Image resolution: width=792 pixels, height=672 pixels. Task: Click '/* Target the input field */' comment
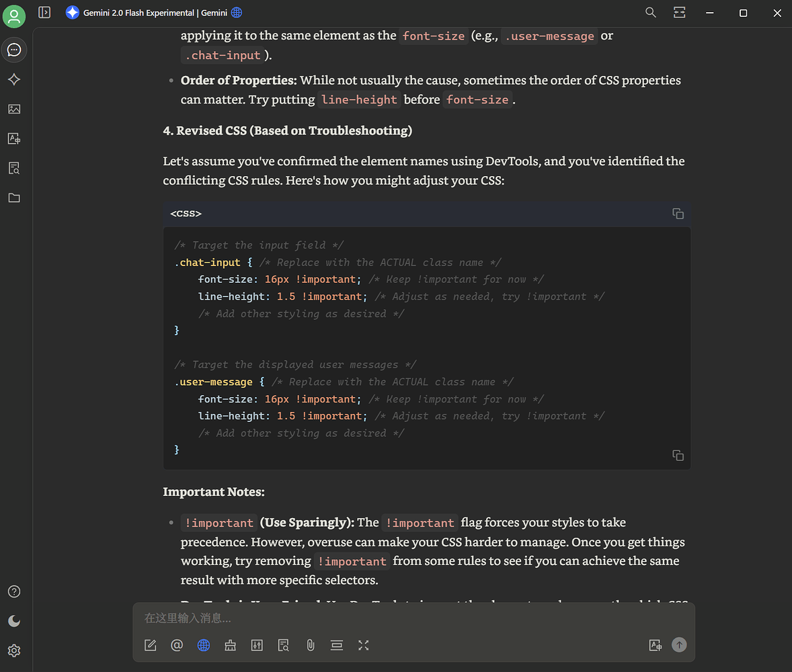pos(259,245)
